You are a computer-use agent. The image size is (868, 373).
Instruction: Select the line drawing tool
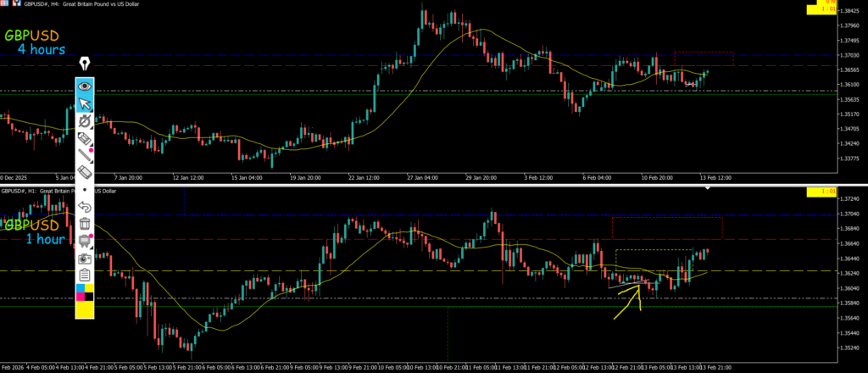click(x=85, y=155)
